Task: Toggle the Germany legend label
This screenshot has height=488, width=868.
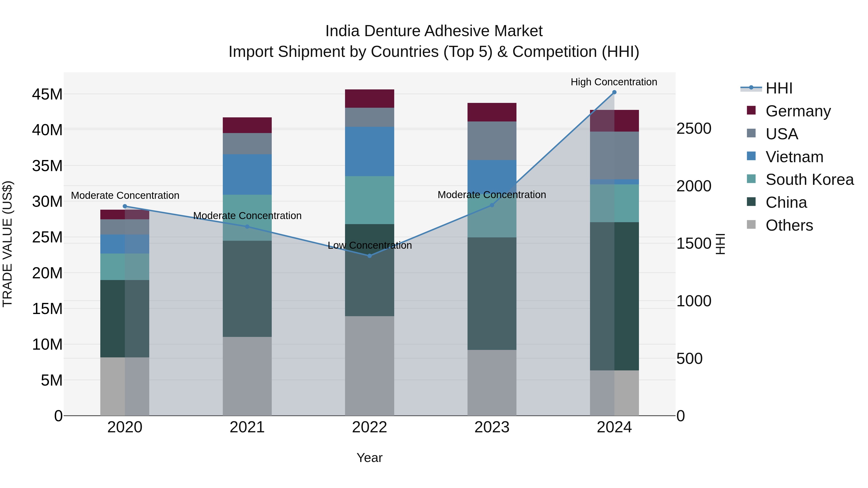Action: (x=798, y=111)
